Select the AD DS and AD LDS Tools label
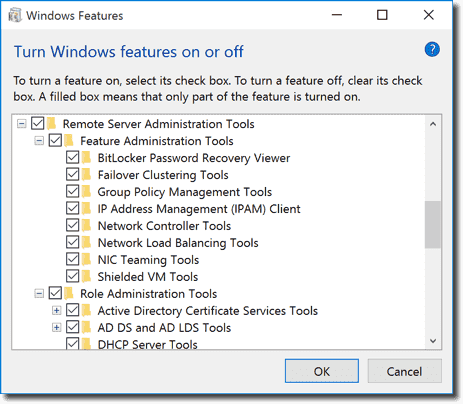Screen dimensions: 463x404 point(164,328)
